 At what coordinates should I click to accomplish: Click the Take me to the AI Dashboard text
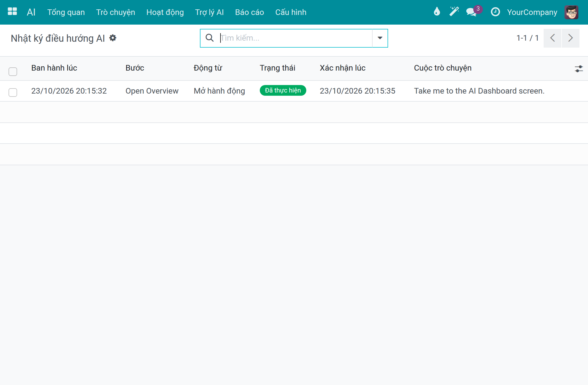pyautogui.click(x=479, y=91)
